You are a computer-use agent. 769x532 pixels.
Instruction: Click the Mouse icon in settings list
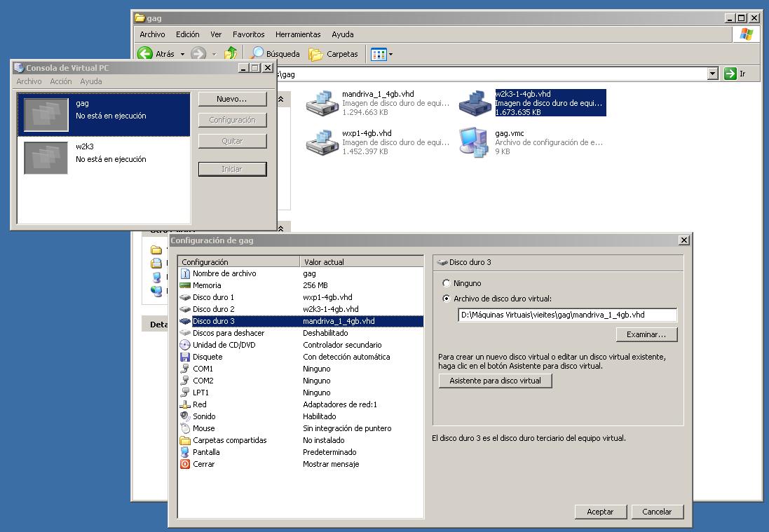pyautogui.click(x=185, y=428)
